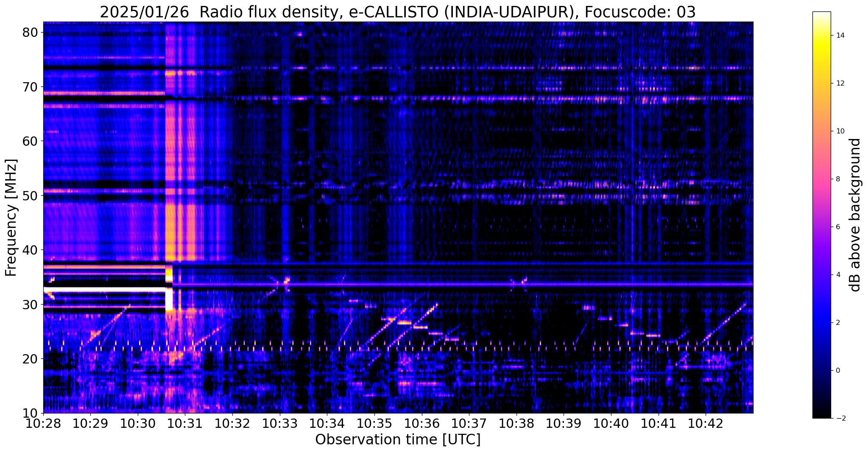Click the 10:34 time tick label
Image resolution: width=868 pixels, height=452 pixels.
pyautogui.click(x=327, y=424)
